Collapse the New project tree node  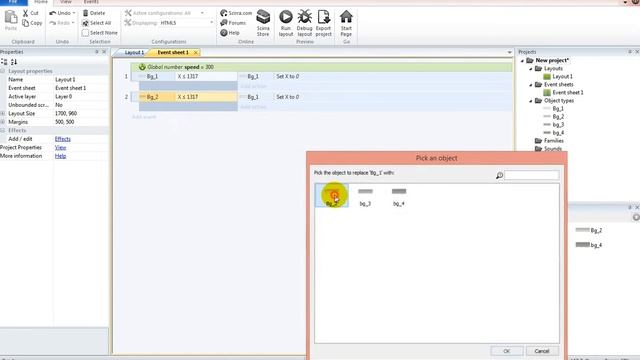[x=522, y=60]
